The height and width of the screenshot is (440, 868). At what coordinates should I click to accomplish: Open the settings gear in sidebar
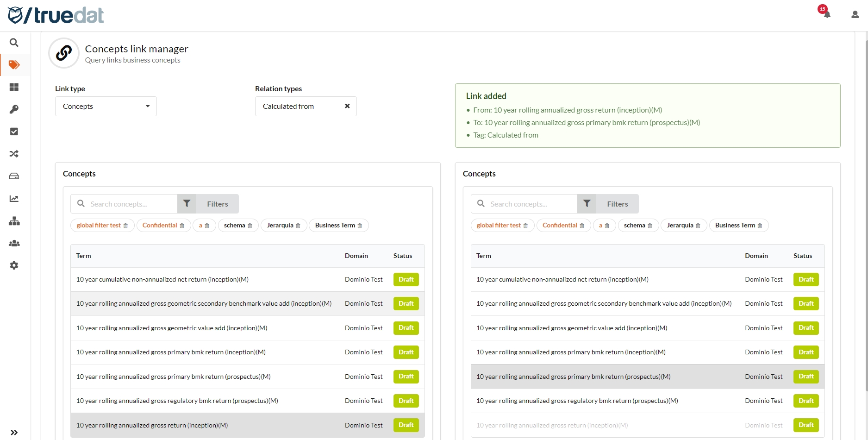pos(14,265)
